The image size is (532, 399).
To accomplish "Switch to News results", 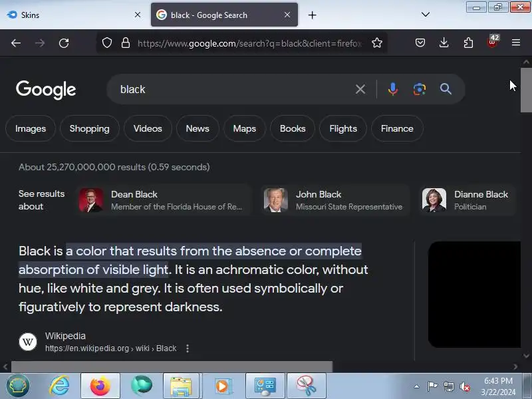I will 198,128.
